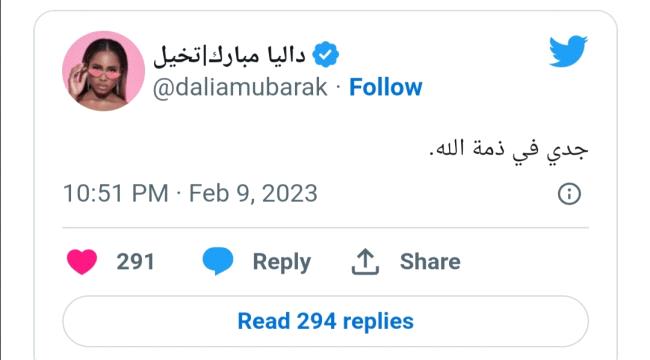This screenshot has height=360, width=650.
Task: Click the word تخيل in the display name
Action: [177, 56]
